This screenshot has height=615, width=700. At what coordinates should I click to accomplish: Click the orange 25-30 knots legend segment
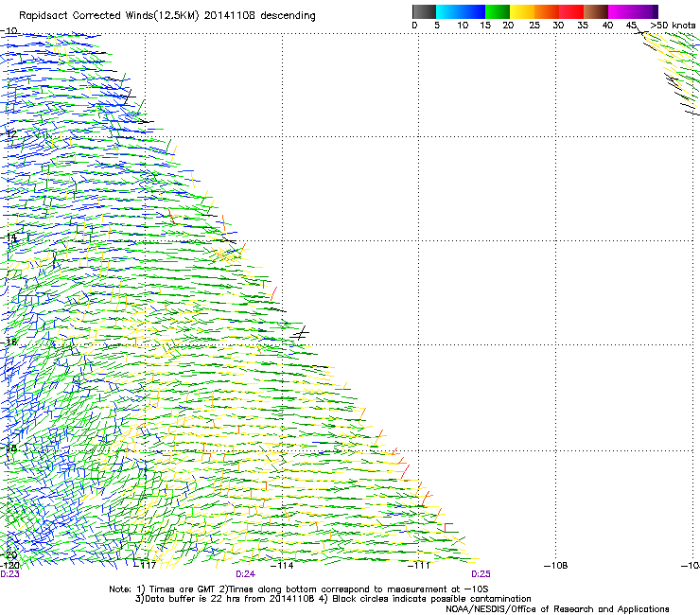(547, 11)
